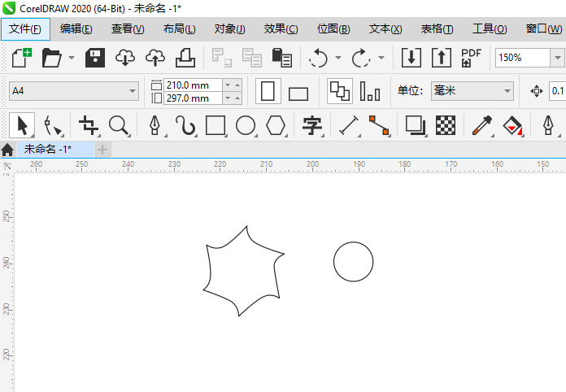Click the Redo arrow icon
This screenshot has width=566, height=392.
361,58
